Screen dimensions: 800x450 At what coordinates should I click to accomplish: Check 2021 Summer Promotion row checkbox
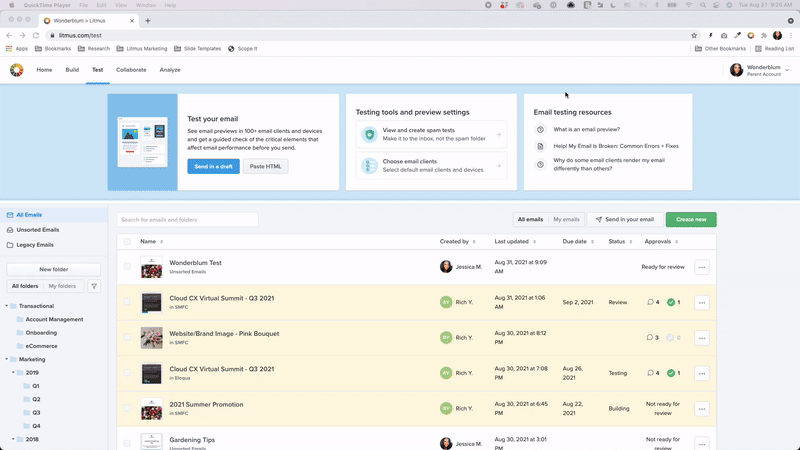127,408
